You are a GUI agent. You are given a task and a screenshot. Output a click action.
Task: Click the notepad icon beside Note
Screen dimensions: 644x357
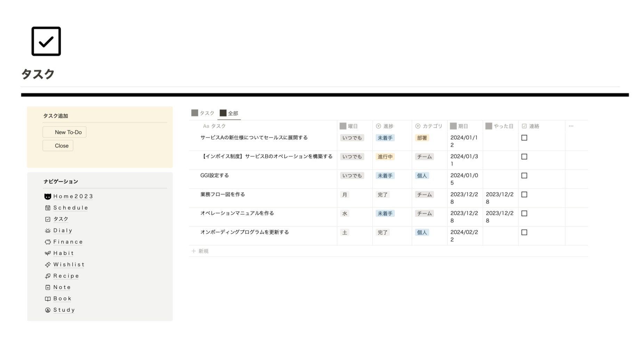(x=48, y=287)
